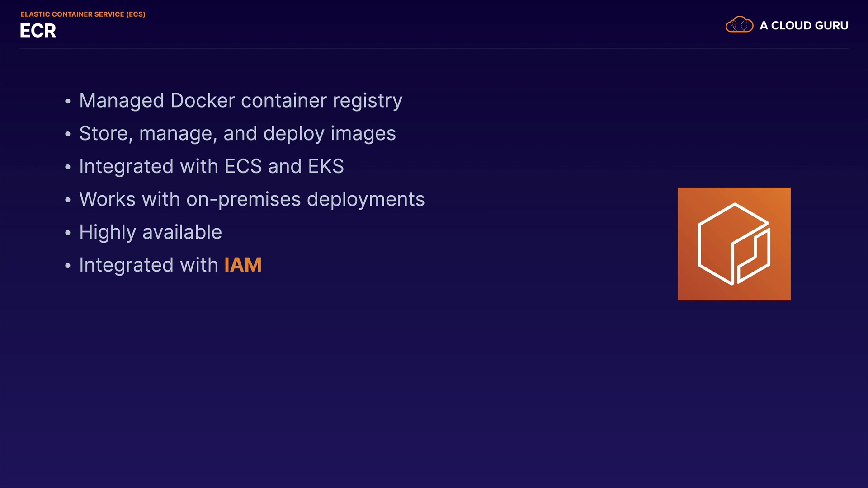
Task: Click the word Docker in the first bullet
Action: coord(203,100)
